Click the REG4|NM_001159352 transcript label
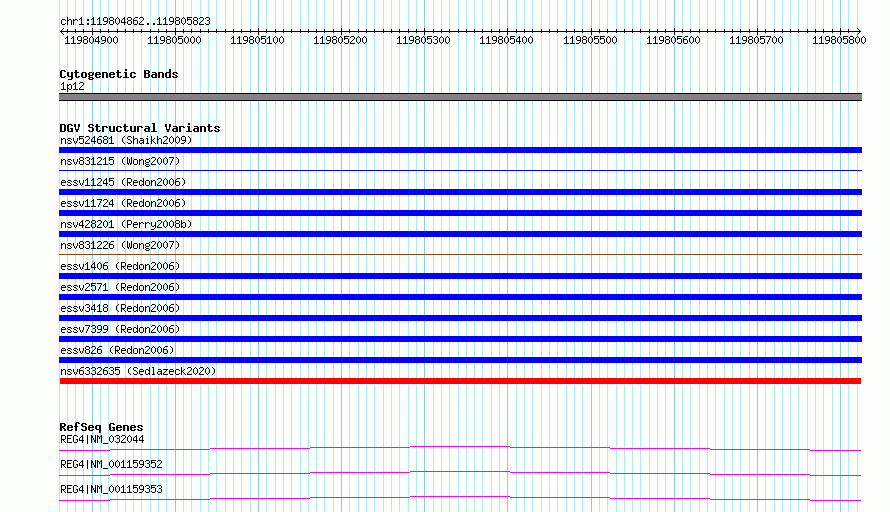The image size is (890, 512). [111, 464]
